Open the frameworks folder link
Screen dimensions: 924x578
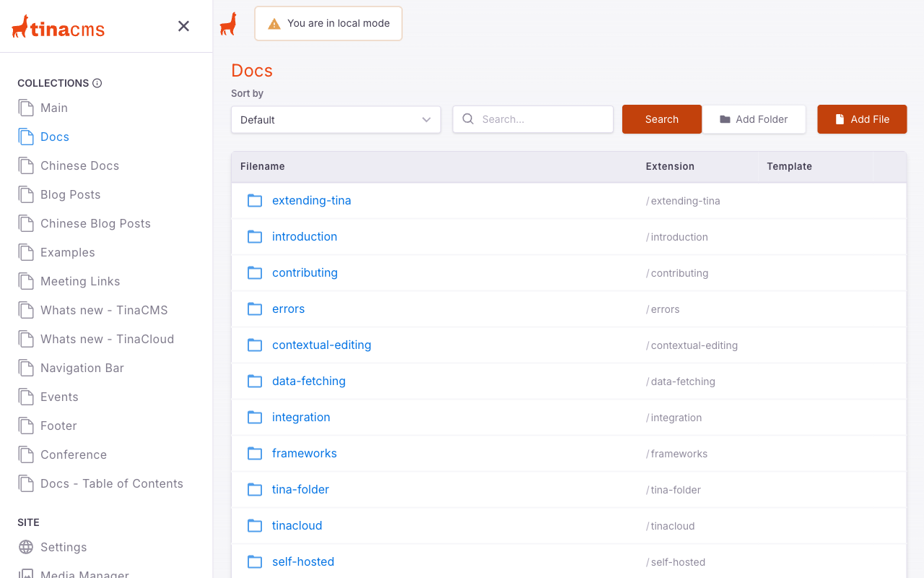pyautogui.click(x=305, y=453)
